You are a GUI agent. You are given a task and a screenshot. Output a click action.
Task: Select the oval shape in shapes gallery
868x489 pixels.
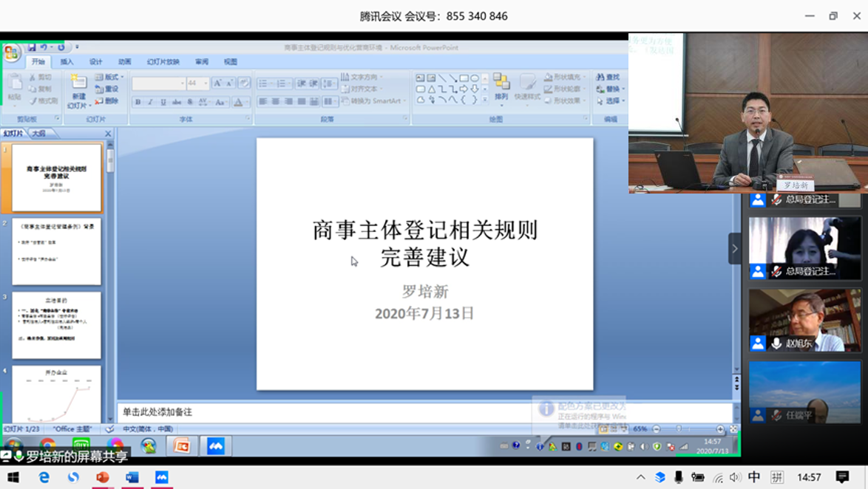click(x=475, y=78)
